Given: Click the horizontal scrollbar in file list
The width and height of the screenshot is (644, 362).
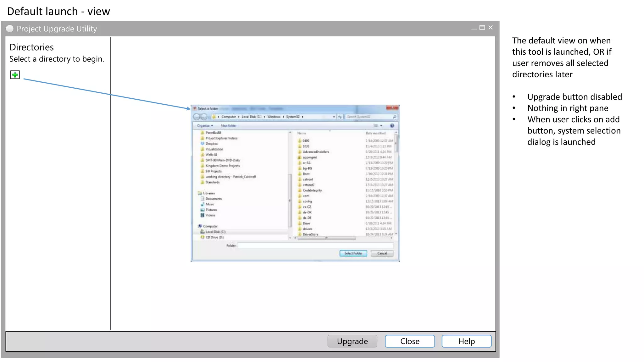Looking at the screenshot, I should pos(326,238).
